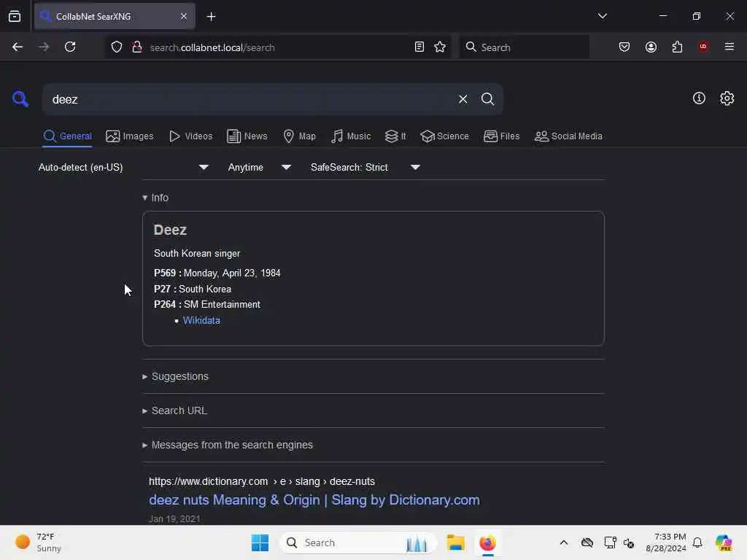Open the Wikidata link
The image size is (747, 560).
(x=201, y=321)
